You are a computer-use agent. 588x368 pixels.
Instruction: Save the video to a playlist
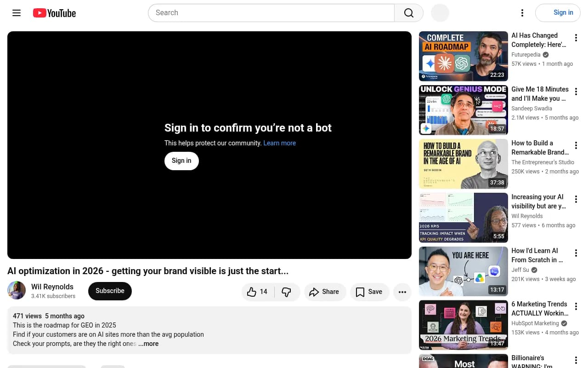coord(369,292)
